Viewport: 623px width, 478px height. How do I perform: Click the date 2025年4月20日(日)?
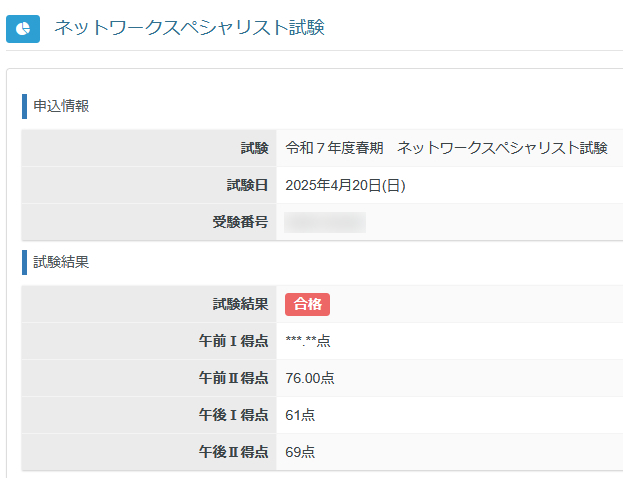pos(345,185)
